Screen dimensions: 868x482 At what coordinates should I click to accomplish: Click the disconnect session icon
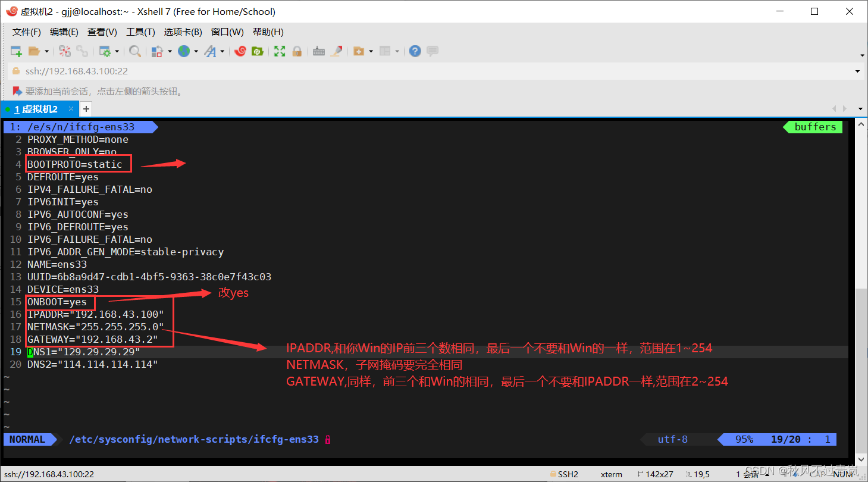(64, 51)
